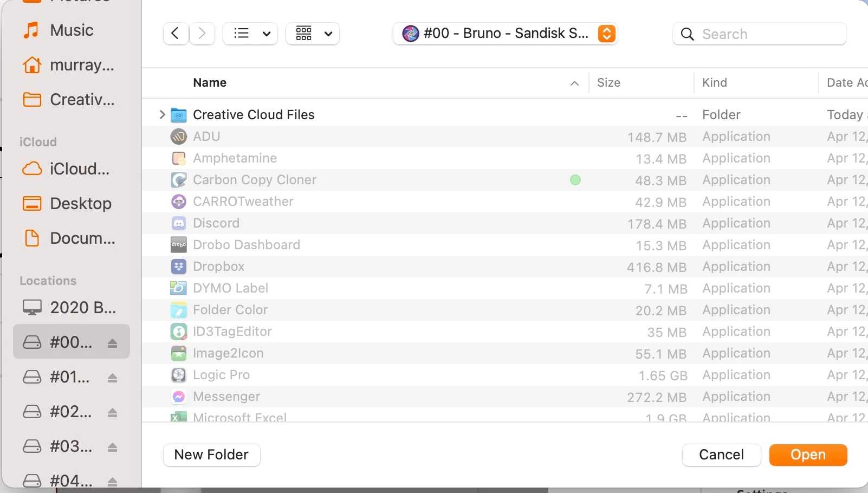Image resolution: width=868 pixels, height=493 pixels.
Task: Click the Amphetamine app icon
Action: [179, 158]
